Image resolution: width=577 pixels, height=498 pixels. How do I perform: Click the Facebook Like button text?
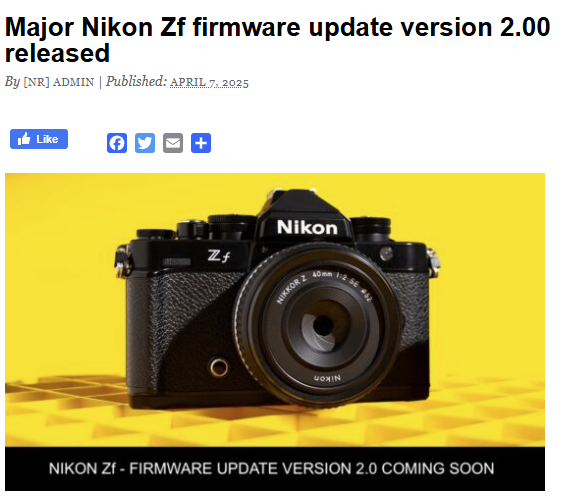coord(47,139)
